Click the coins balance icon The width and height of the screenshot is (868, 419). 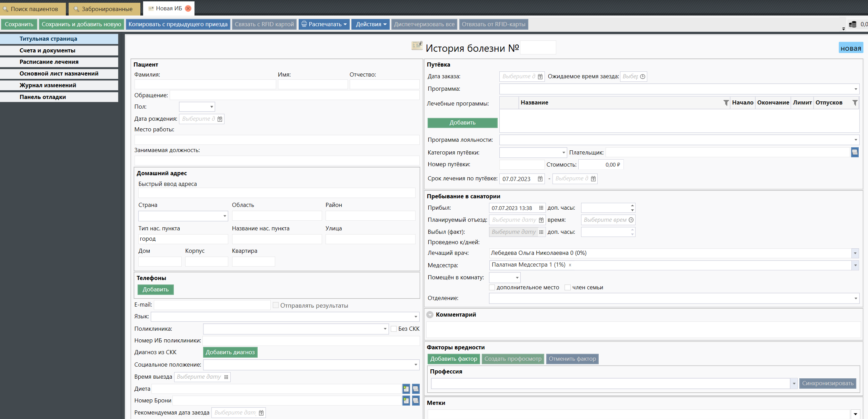tap(852, 24)
